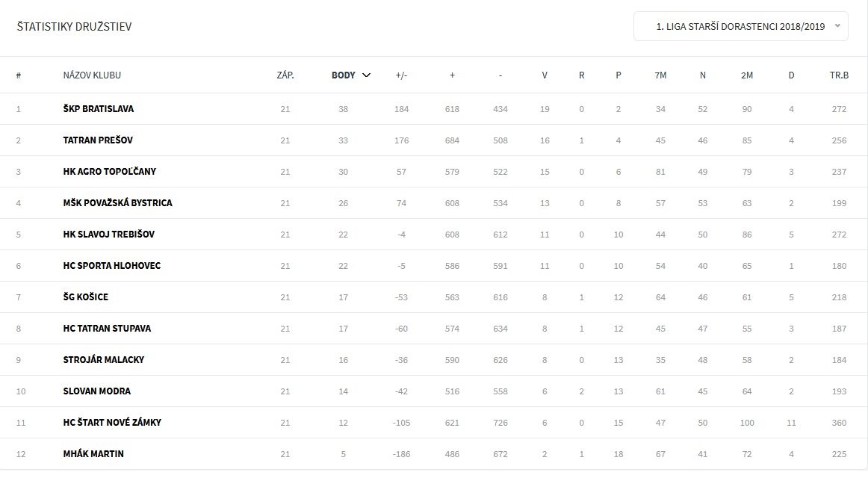Click STROJÁR MALACKY team name
The height and width of the screenshot is (484, 868).
(x=104, y=360)
